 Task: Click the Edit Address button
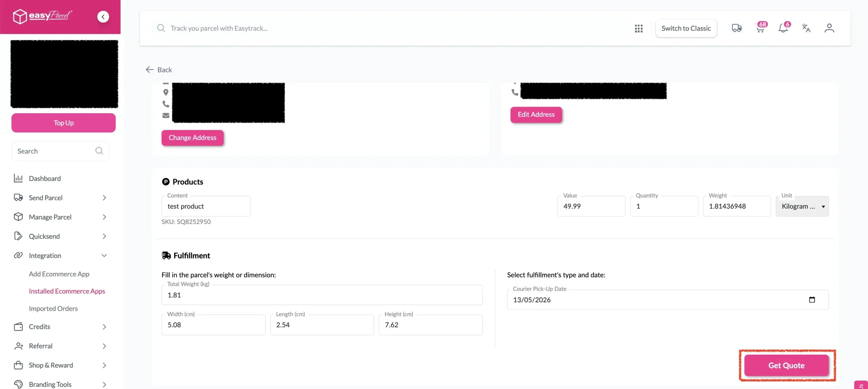point(536,115)
